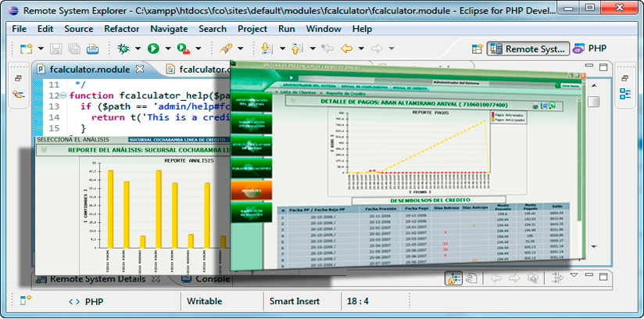Click the back navigation yellow arrow
The height and width of the screenshot is (319, 644).
(346, 48)
